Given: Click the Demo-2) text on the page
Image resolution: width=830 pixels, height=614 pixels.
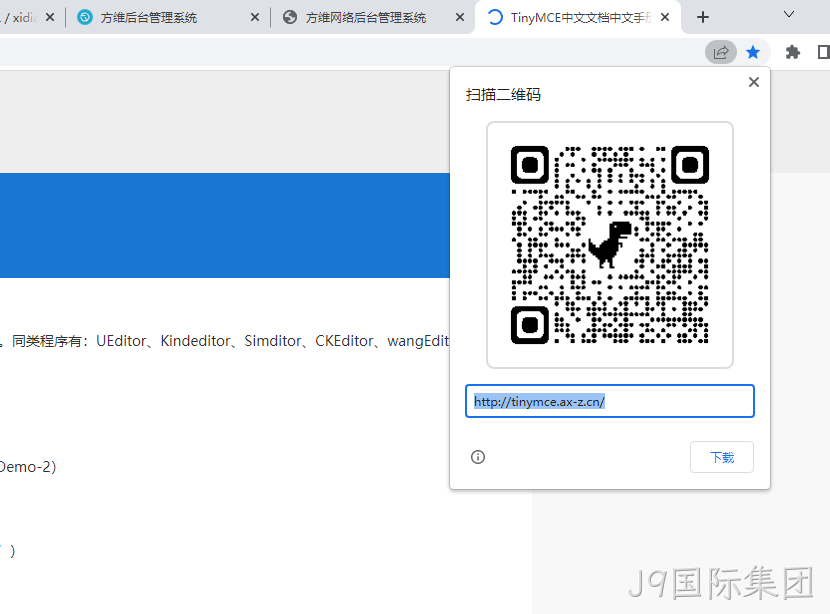Looking at the screenshot, I should 28,467.
